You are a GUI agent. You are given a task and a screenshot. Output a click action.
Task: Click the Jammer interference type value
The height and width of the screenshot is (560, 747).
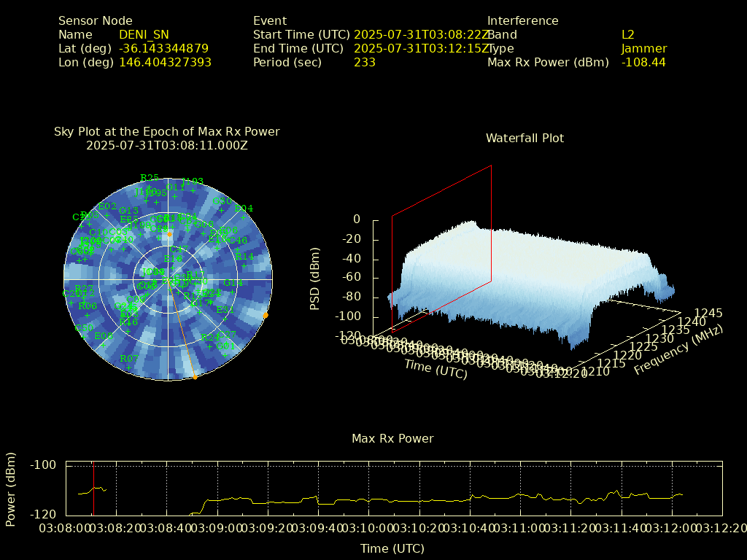pos(643,49)
